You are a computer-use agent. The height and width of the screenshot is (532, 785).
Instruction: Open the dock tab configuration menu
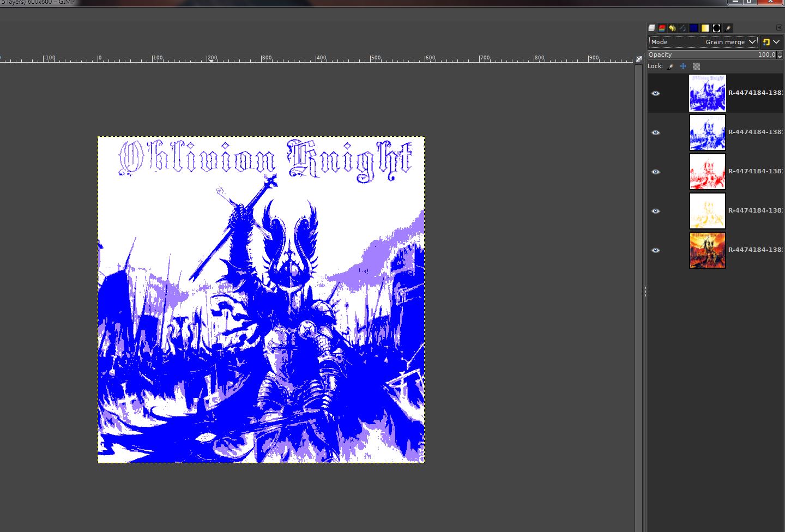[x=779, y=28]
